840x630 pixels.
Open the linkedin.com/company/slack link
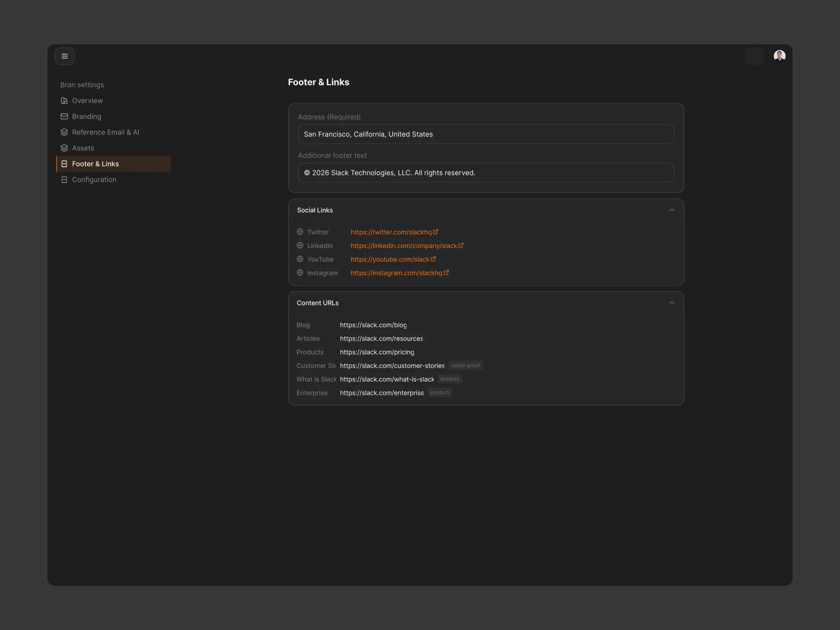pos(404,246)
